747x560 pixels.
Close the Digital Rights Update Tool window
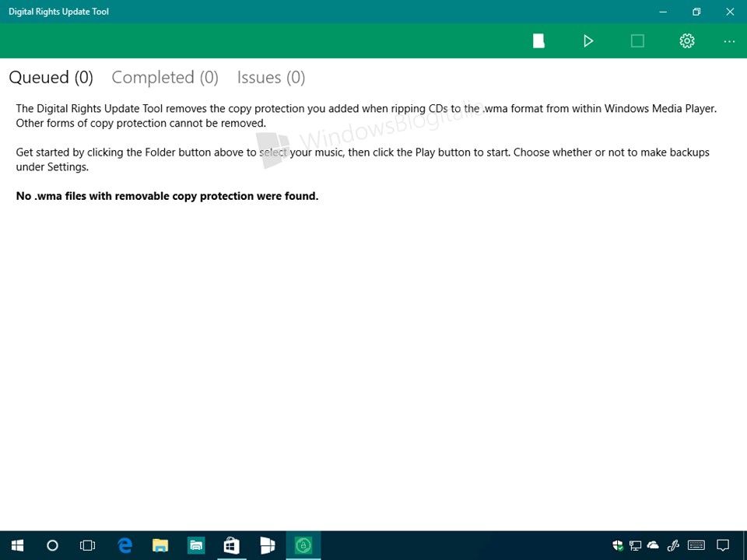(730, 12)
